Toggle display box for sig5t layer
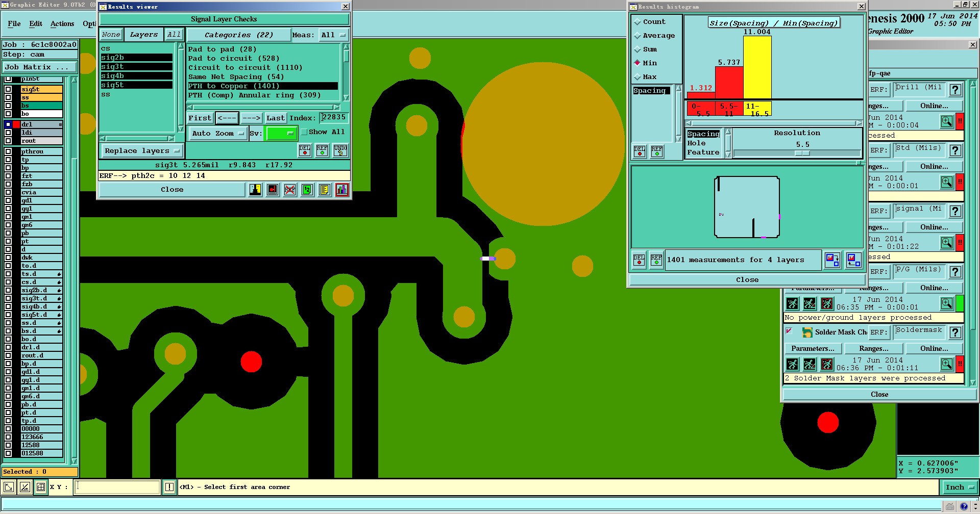980x514 pixels. 8,89
